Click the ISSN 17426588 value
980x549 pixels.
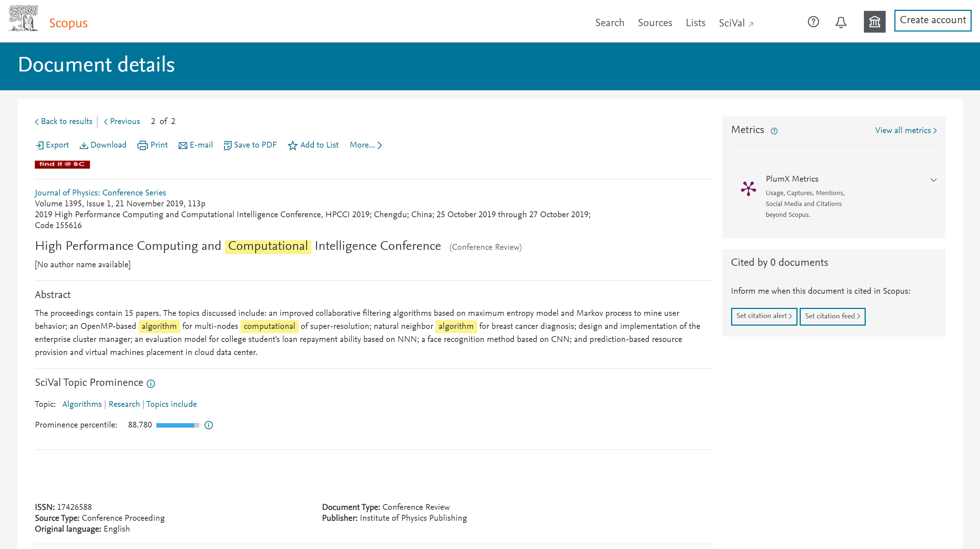[75, 507]
